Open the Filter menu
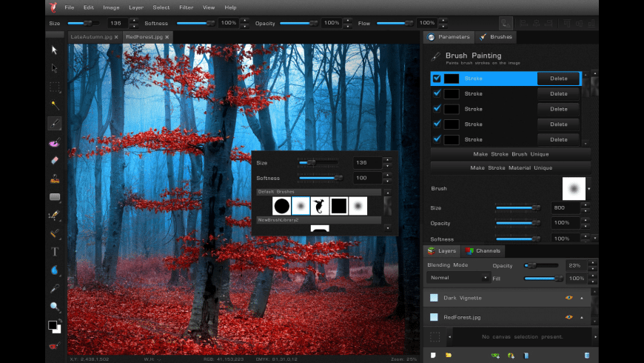644x363 pixels. click(185, 7)
